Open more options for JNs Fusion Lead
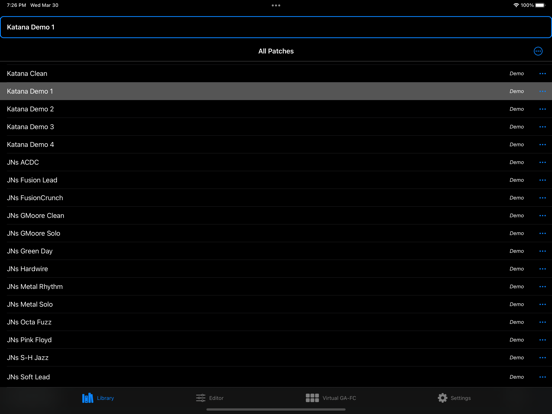This screenshot has height=414, width=552. pyautogui.click(x=542, y=180)
